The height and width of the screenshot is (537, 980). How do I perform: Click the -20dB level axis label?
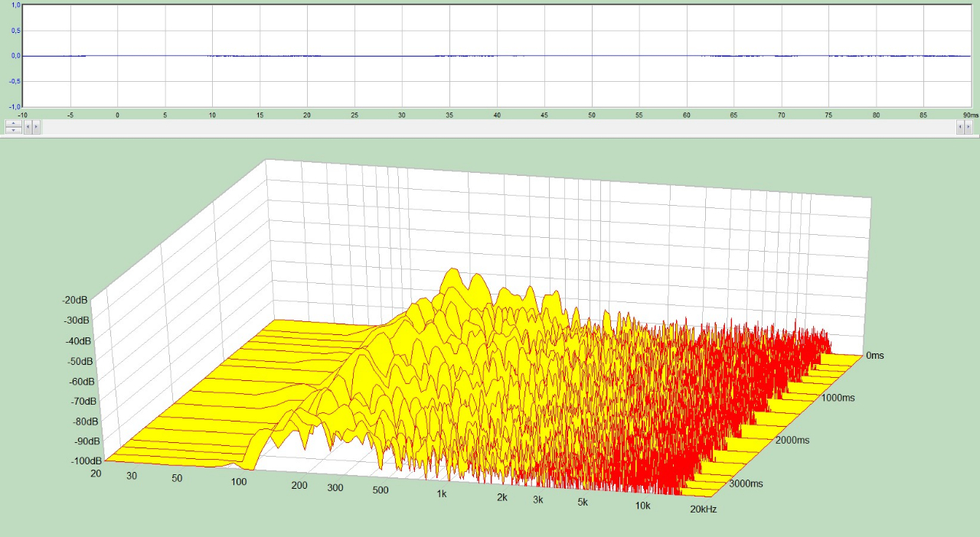tap(76, 301)
